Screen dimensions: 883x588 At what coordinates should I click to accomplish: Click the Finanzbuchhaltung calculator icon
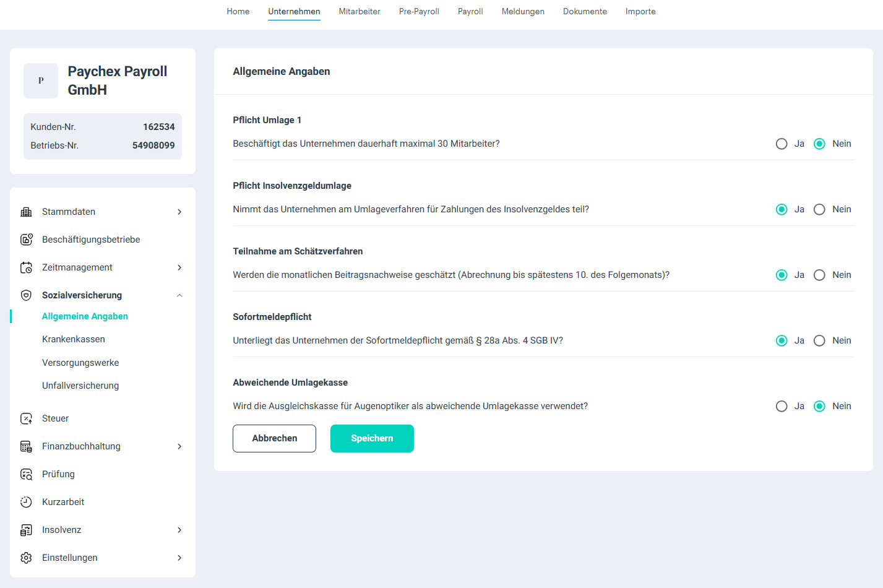[26, 446]
